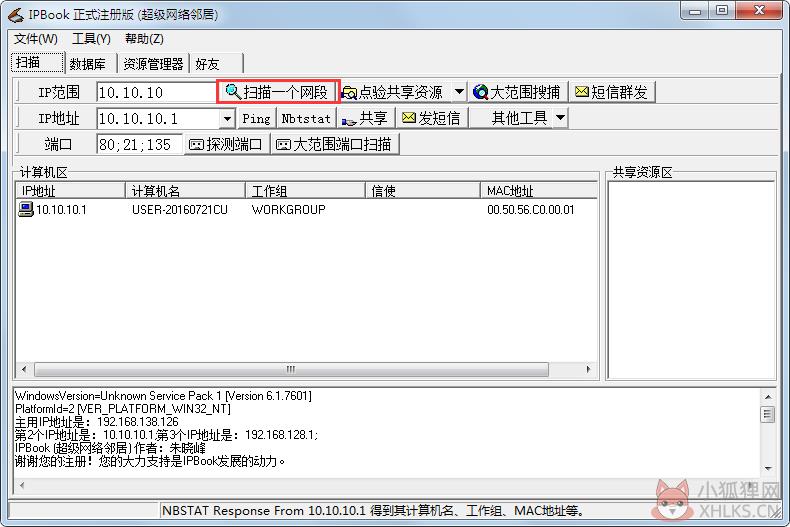The width and height of the screenshot is (790, 527).
Task: Click the port-probe icon on 探测端口
Action: 196,145
